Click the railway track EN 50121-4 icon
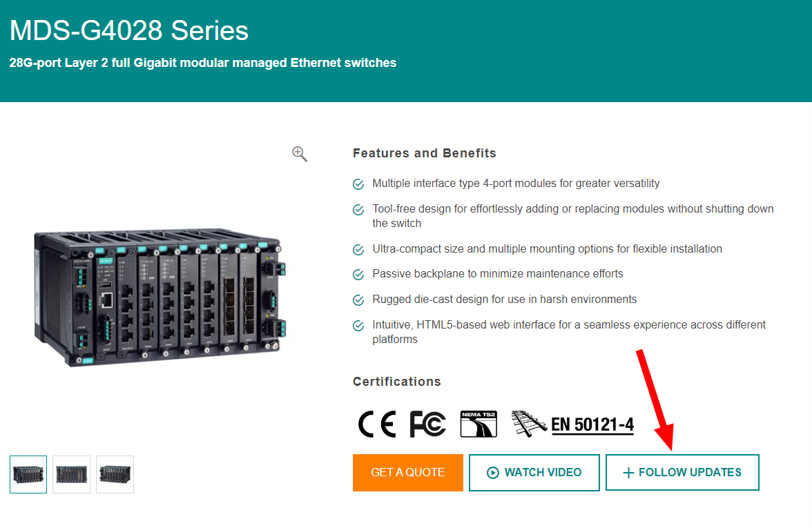 point(529,424)
